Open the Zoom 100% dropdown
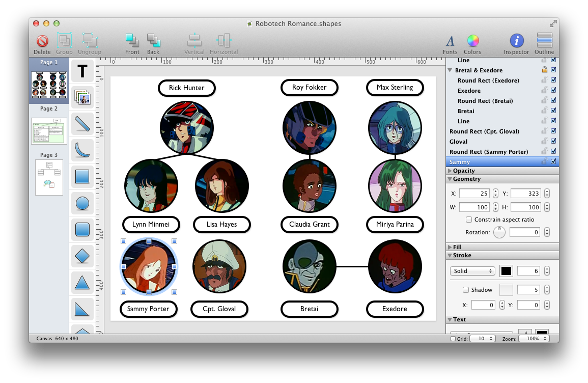 pos(534,339)
